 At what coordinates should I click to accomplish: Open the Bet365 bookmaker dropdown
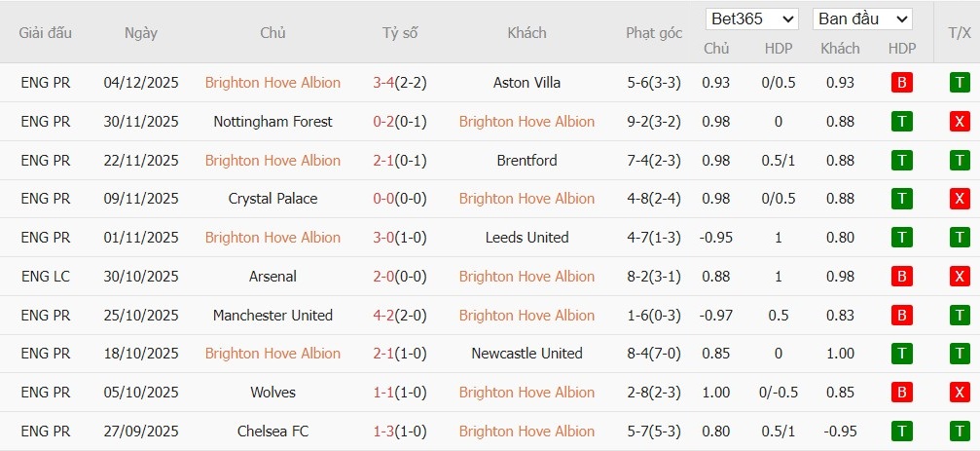(x=752, y=19)
